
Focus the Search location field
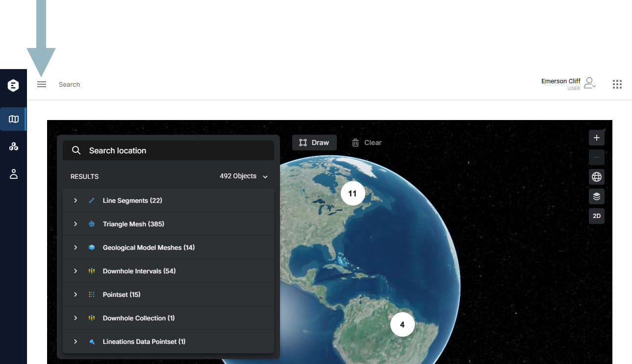pos(168,150)
